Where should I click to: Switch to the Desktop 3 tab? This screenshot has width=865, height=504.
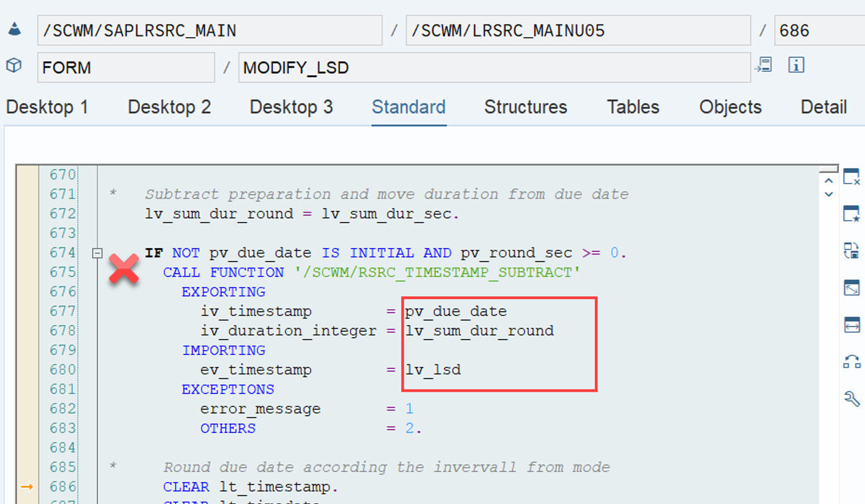(x=291, y=107)
